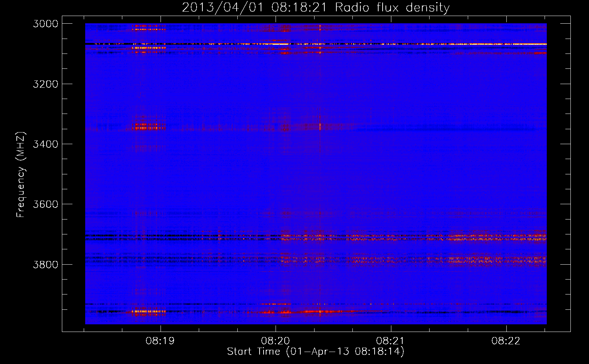
Task: Select the 3400 frequency axis label
Action: point(46,144)
